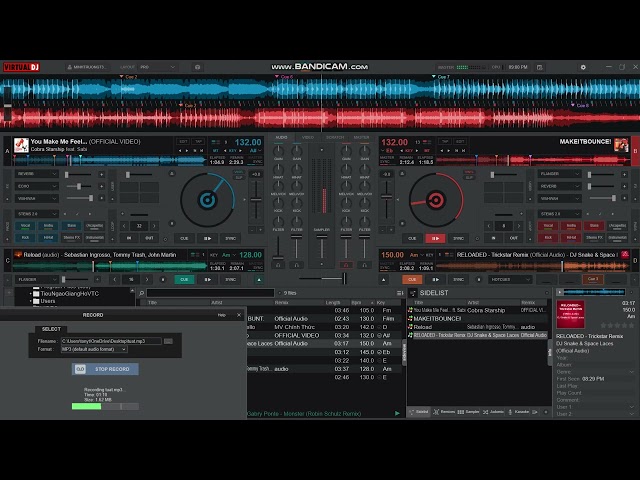Select Karaoke tab at bottom of side panel
Viewport: 640px width, 480px height.
(518, 412)
